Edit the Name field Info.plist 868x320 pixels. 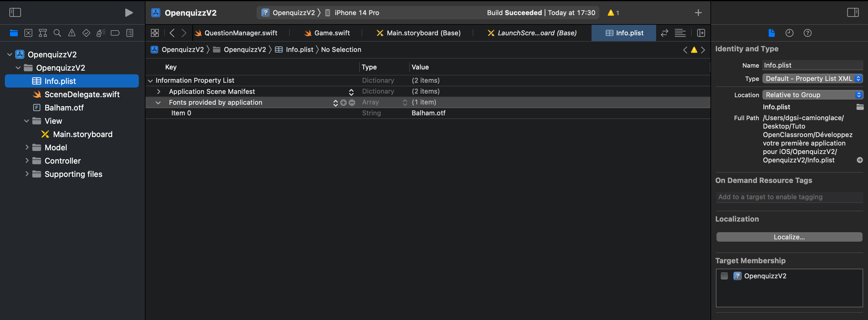click(x=812, y=66)
